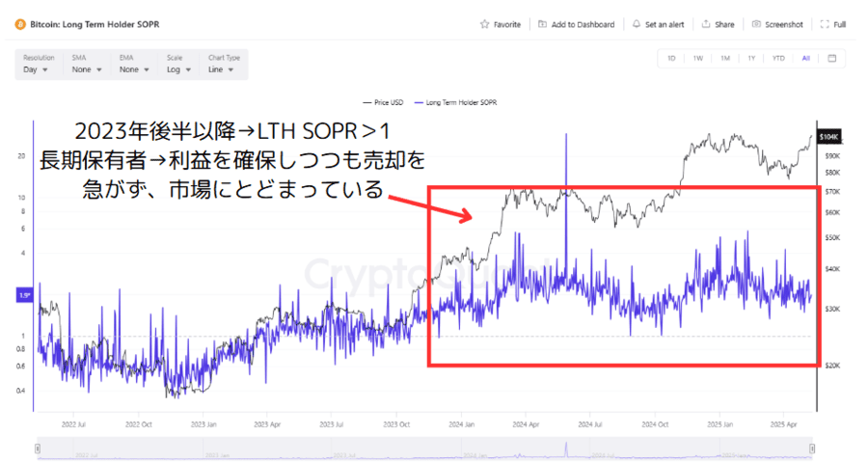
Task: Click the $50K price axis label
Action: point(832,237)
